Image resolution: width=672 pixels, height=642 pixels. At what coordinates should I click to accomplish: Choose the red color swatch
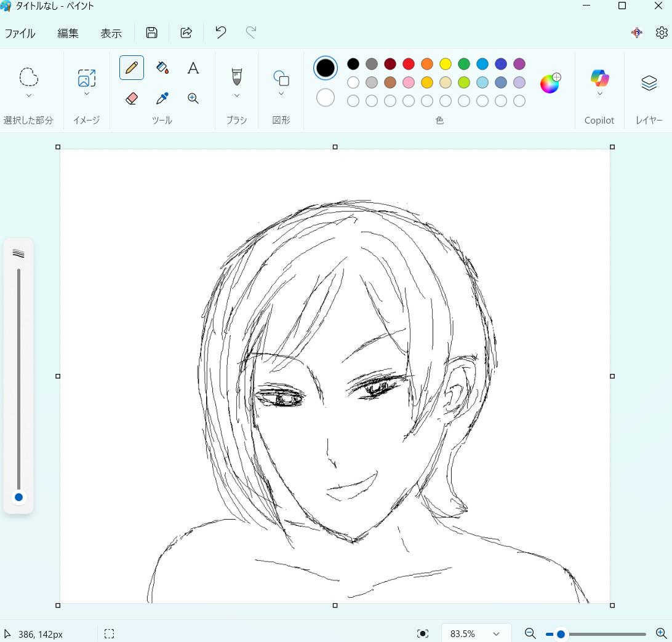[409, 64]
